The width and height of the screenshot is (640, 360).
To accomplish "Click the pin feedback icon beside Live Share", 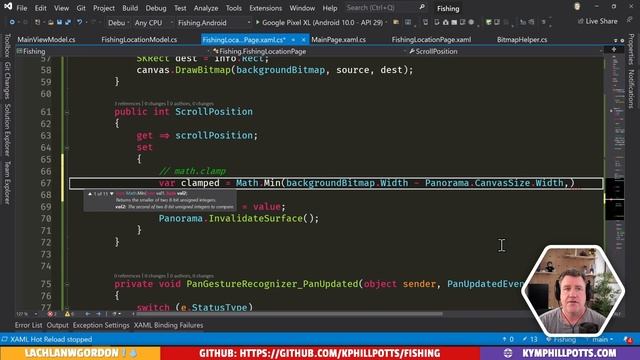I will tap(629, 20).
